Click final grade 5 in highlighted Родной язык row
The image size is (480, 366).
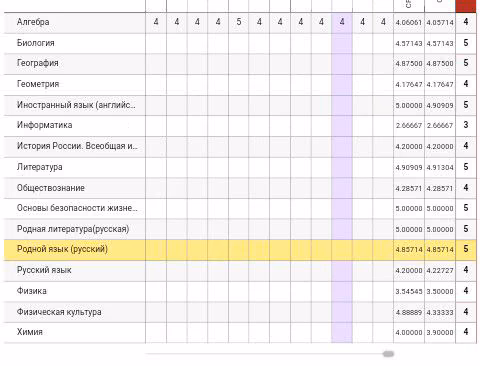(466, 249)
